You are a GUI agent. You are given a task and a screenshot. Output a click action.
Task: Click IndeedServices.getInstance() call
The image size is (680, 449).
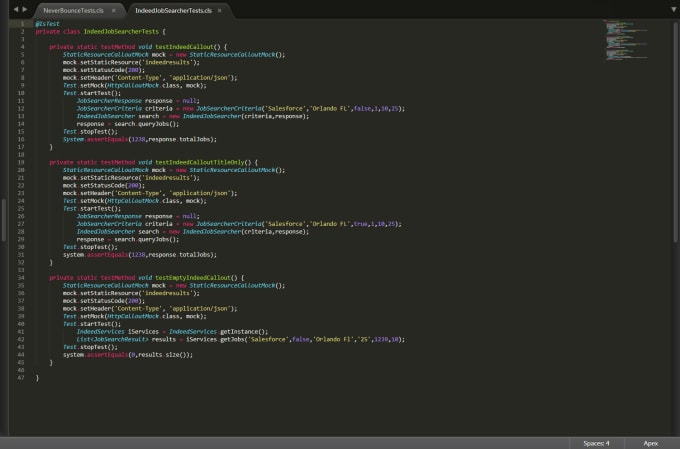pyautogui.click(x=219, y=331)
